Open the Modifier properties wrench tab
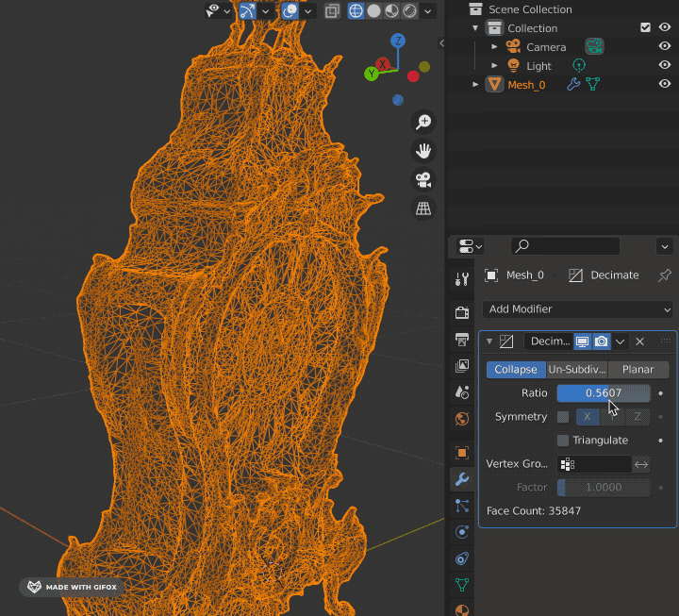 point(461,479)
